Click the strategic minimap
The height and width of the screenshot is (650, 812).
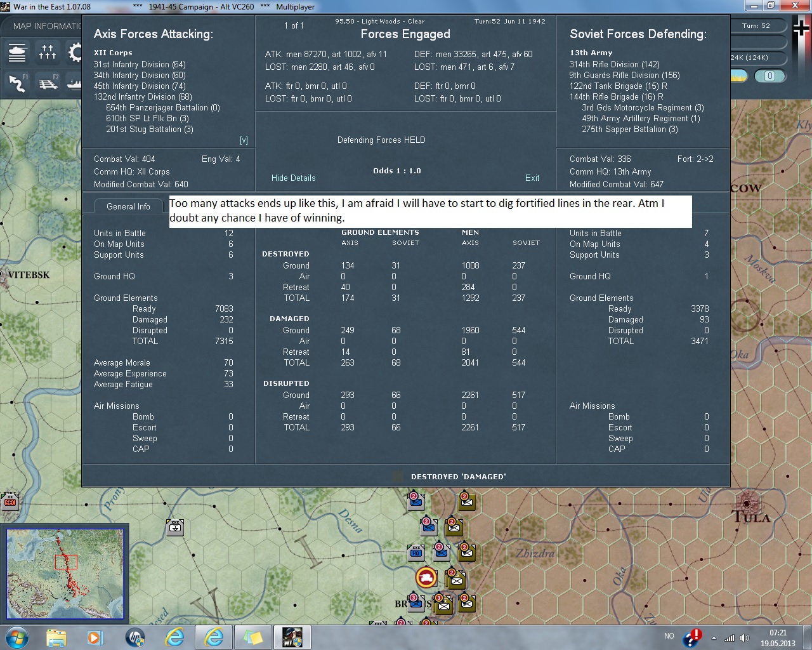[x=65, y=574]
